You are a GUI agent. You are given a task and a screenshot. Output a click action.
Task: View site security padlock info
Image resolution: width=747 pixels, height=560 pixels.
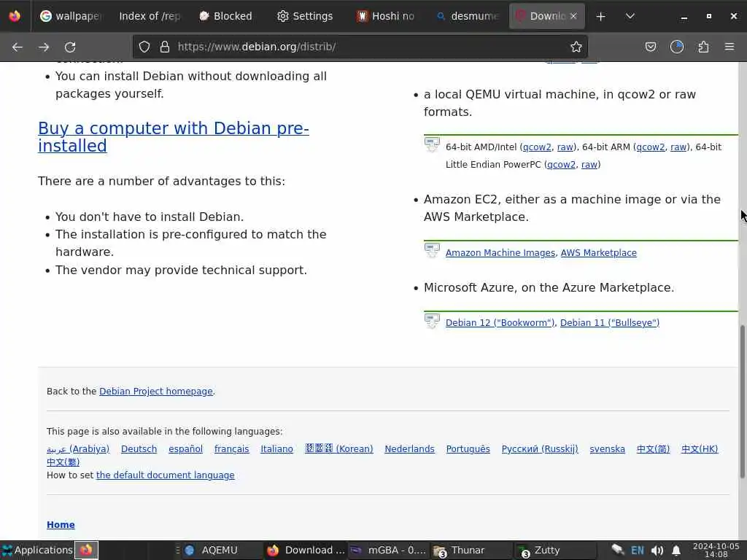point(165,47)
